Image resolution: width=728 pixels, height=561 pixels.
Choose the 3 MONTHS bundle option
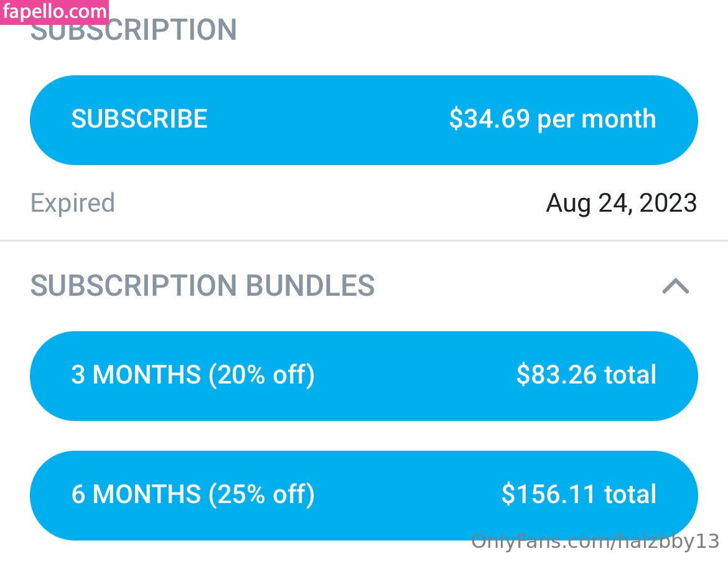pyautogui.click(x=364, y=375)
